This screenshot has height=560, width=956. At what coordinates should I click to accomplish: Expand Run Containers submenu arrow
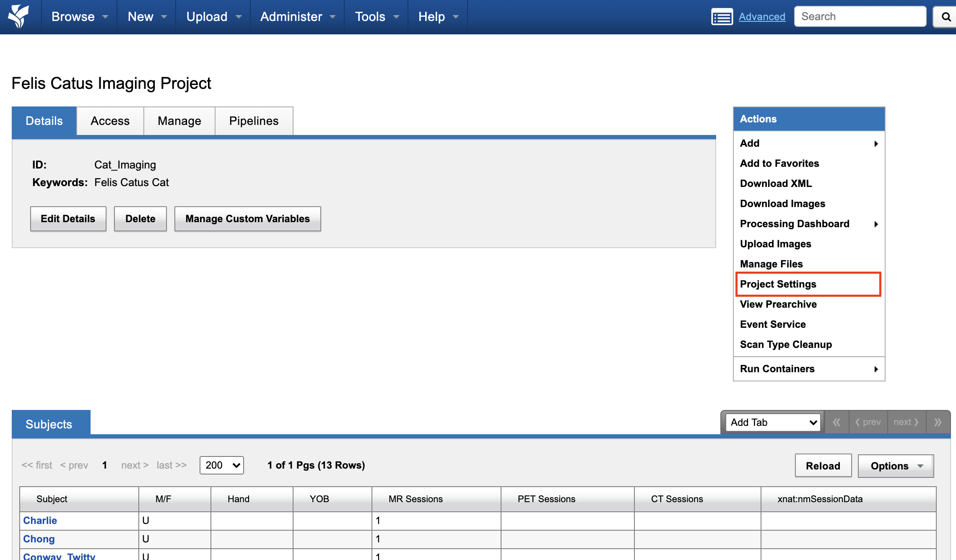pyautogui.click(x=876, y=369)
